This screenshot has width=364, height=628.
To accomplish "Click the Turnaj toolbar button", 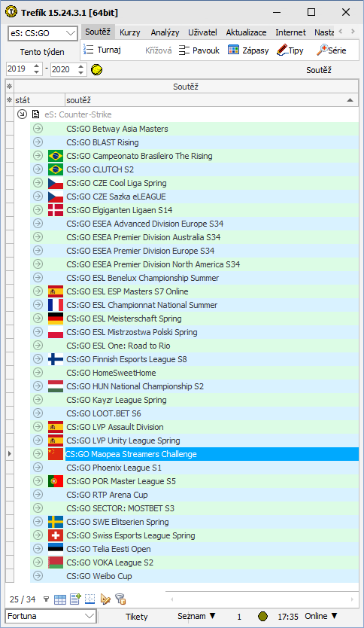I will (102, 50).
